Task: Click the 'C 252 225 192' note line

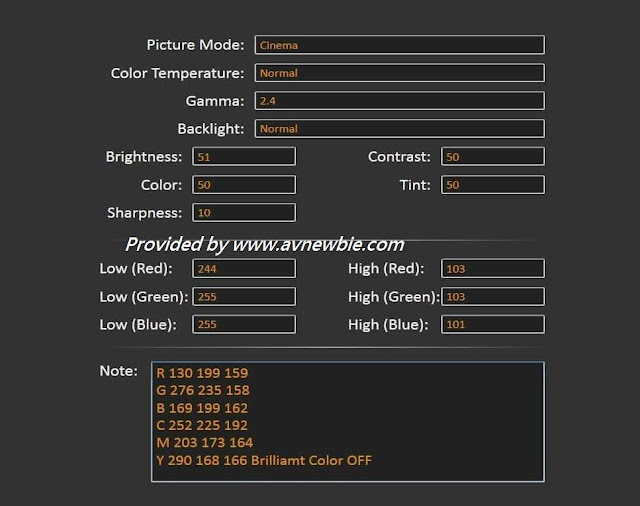Action: 202,426
